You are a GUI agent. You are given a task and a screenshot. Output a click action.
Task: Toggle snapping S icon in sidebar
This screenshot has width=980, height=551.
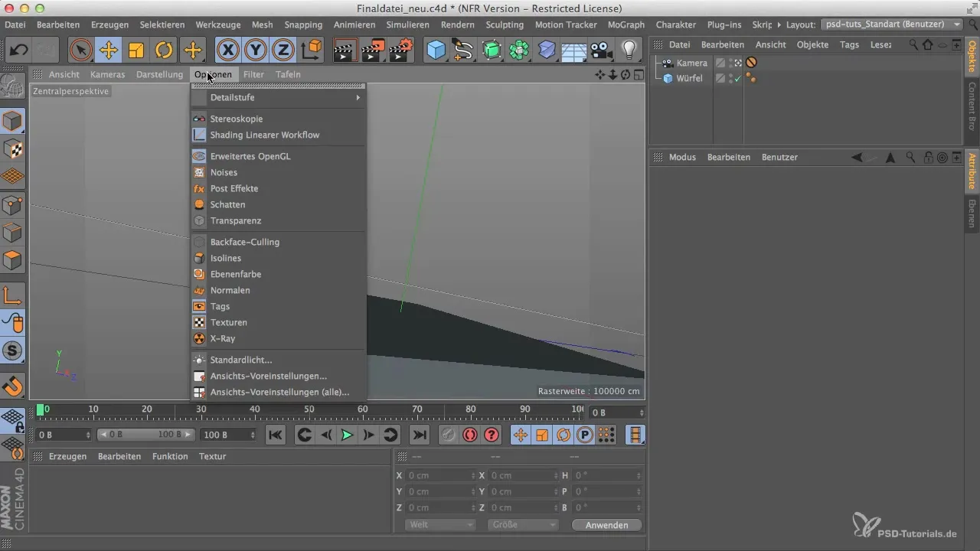(13, 351)
